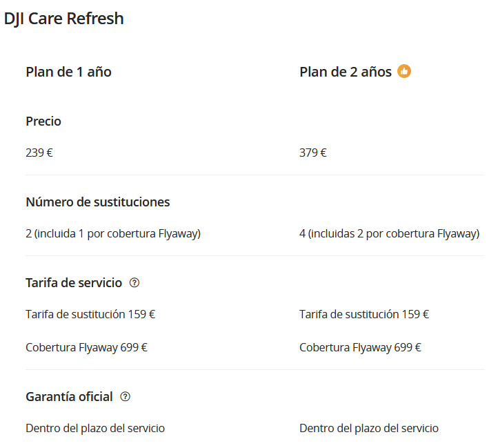Choose the Plan de 2 años heading
The height and width of the screenshot is (448, 489).
tap(346, 72)
